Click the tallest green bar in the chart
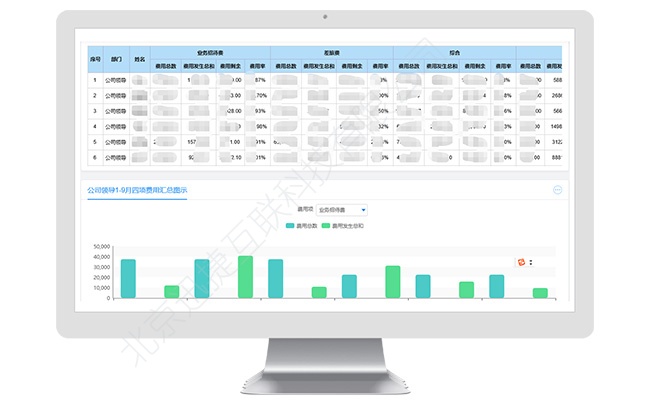 pyautogui.click(x=245, y=277)
